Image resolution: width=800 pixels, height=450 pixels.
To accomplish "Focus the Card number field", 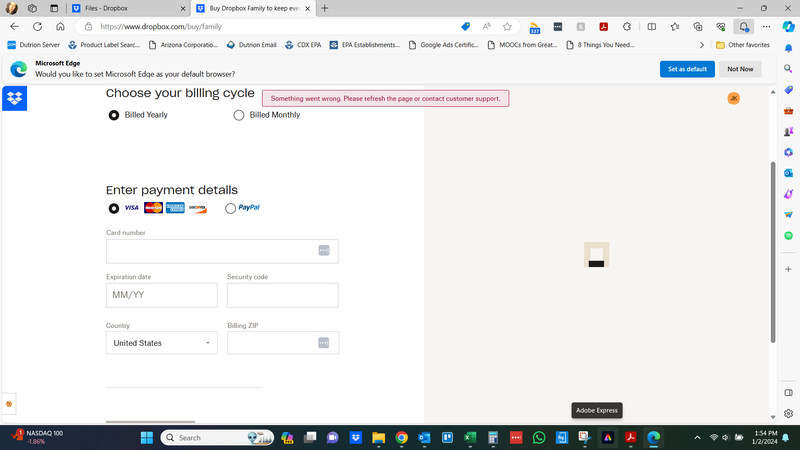I will 222,251.
